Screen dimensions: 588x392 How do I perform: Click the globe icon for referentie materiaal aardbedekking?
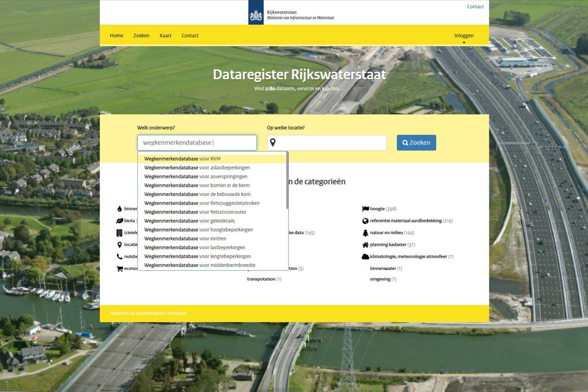tap(365, 221)
